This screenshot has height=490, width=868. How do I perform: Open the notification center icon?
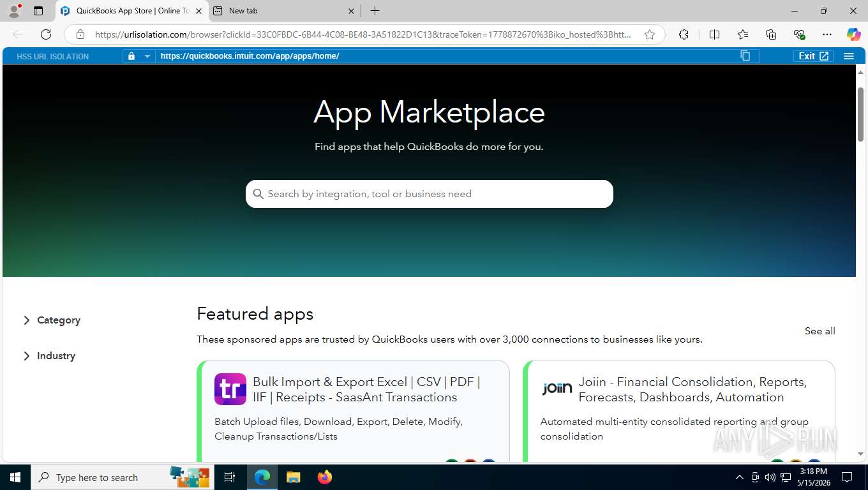click(847, 477)
